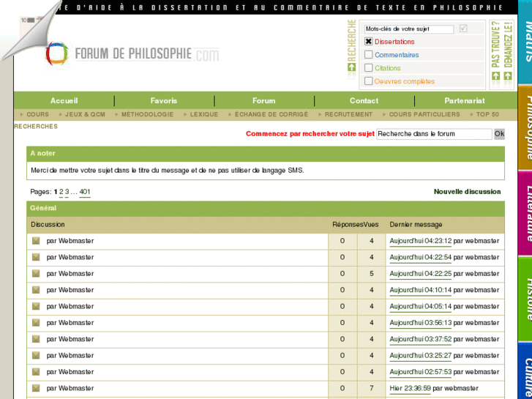The image size is (532, 399).
Task: Open the Partenariat menu item
Action: coord(465,100)
